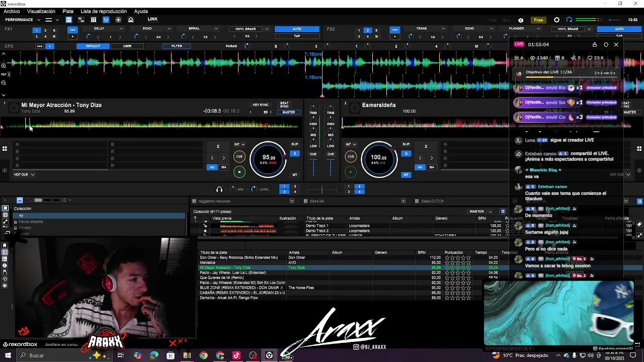
Task: Click deck 1 MA loop button
Action: [x=224, y=167]
